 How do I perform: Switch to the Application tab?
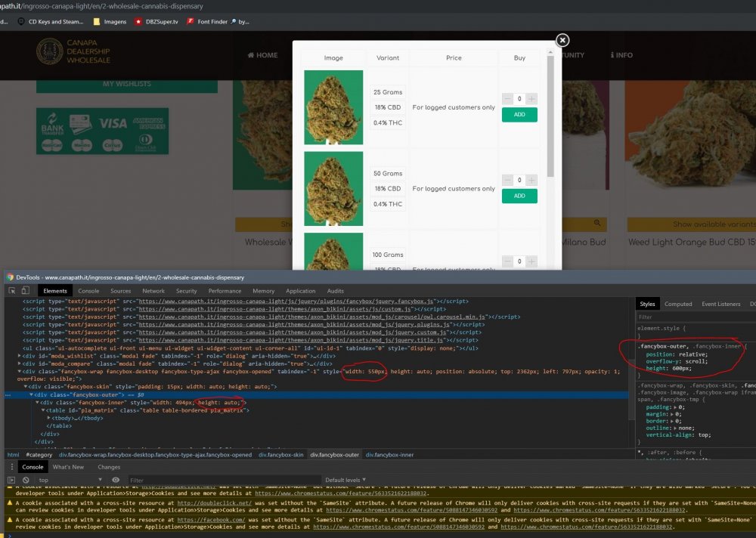pos(300,291)
